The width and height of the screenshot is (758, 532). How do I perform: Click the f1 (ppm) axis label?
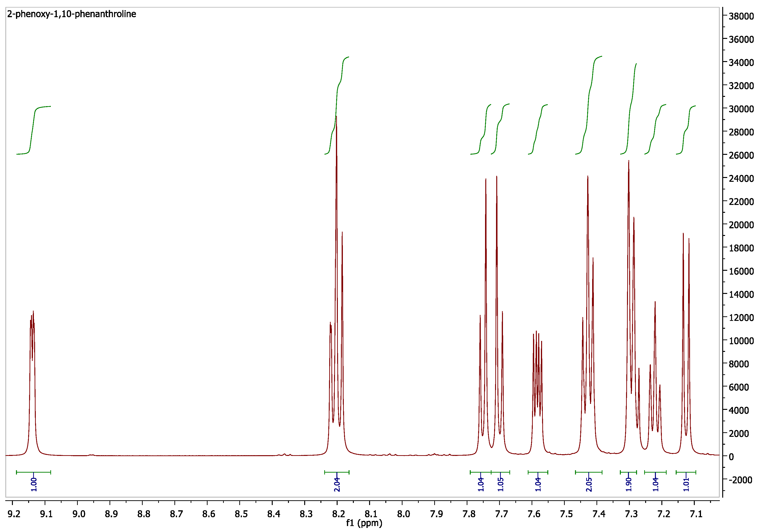pos(364,523)
